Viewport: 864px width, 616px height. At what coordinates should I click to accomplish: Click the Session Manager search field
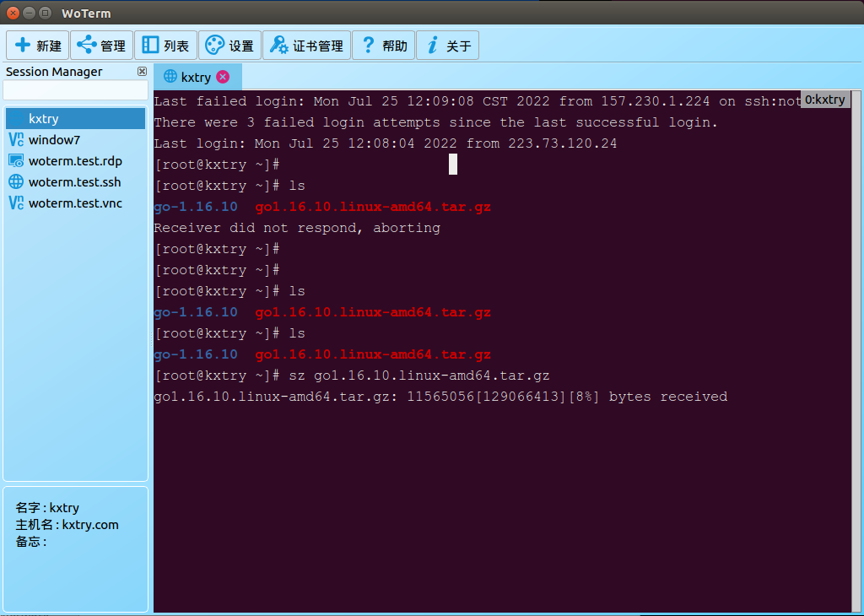click(x=75, y=90)
